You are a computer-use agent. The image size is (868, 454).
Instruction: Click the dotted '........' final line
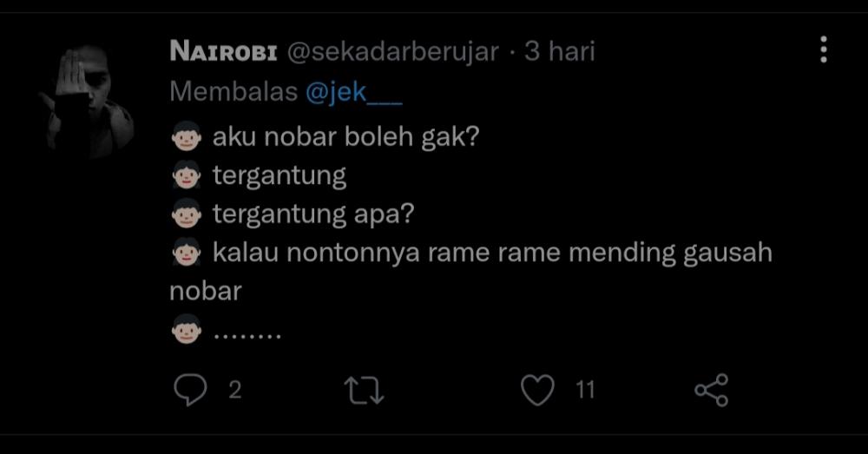247,335
